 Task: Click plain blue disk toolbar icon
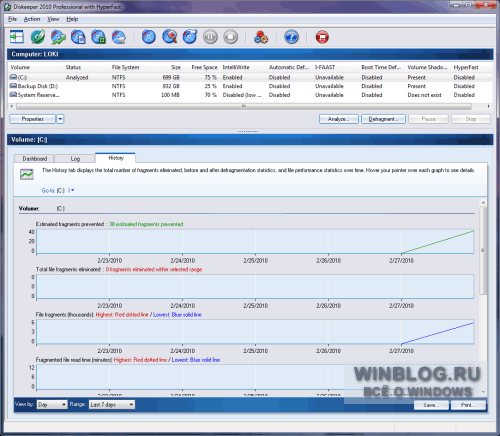(x=149, y=37)
